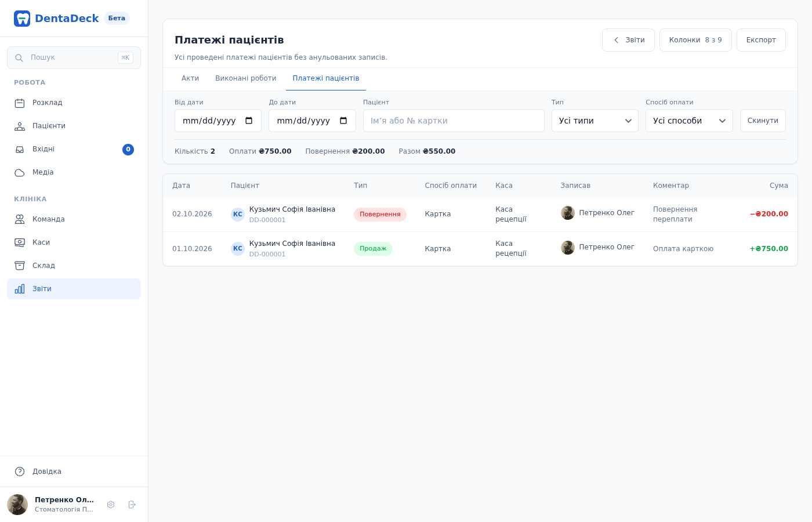Image resolution: width=812 pixels, height=522 pixels.
Task: Click the Експорт button
Action: pos(761,40)
